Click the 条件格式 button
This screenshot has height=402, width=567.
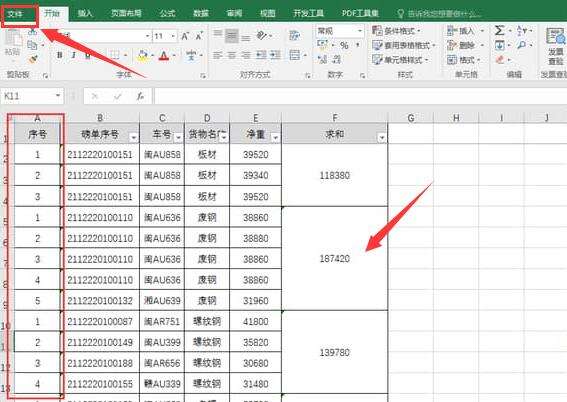click(397, 31)
